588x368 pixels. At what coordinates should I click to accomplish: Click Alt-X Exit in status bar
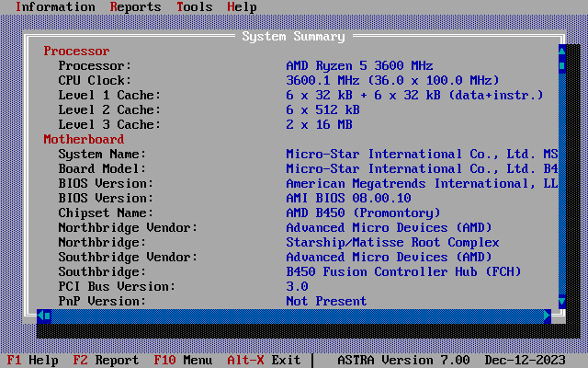pyautogui.click(x=264, y=360)
